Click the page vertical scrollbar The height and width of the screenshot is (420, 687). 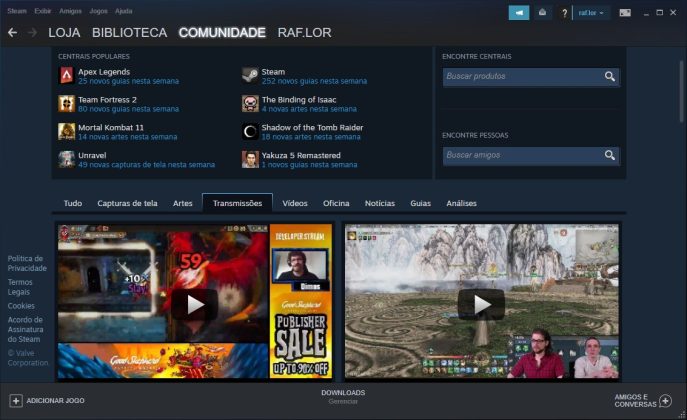point(681,92)
